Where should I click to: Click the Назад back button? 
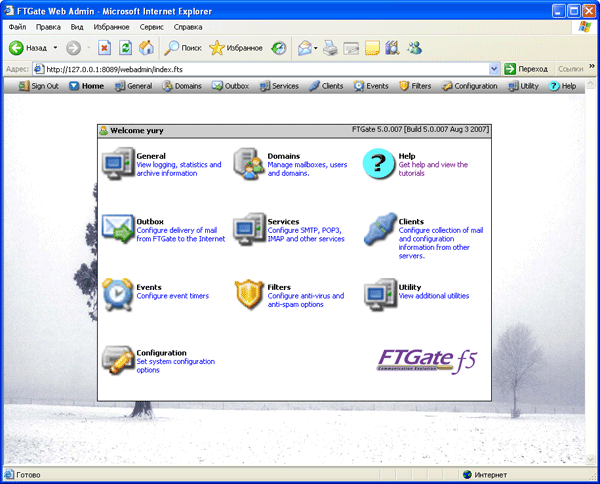click(x=28, y=48)
